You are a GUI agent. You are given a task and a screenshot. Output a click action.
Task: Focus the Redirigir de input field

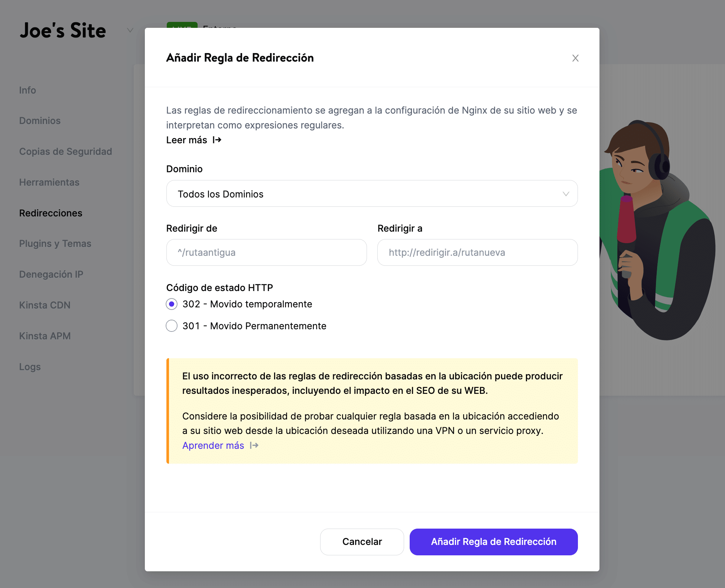pos(266,252)
